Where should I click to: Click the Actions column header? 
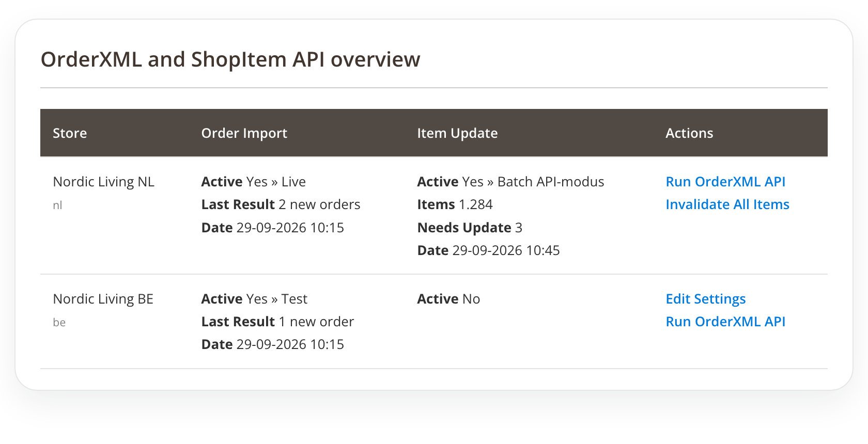(689, 133)
